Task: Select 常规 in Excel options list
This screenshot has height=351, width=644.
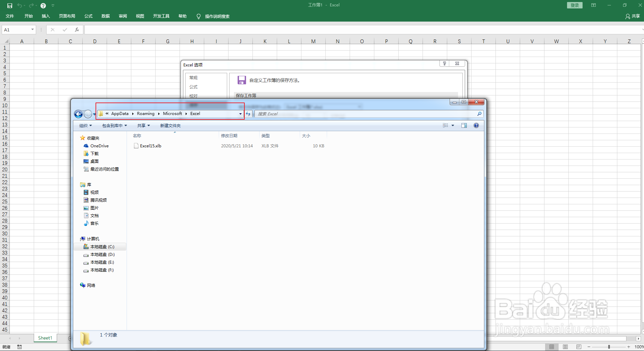Action: (x=193, y=78)
